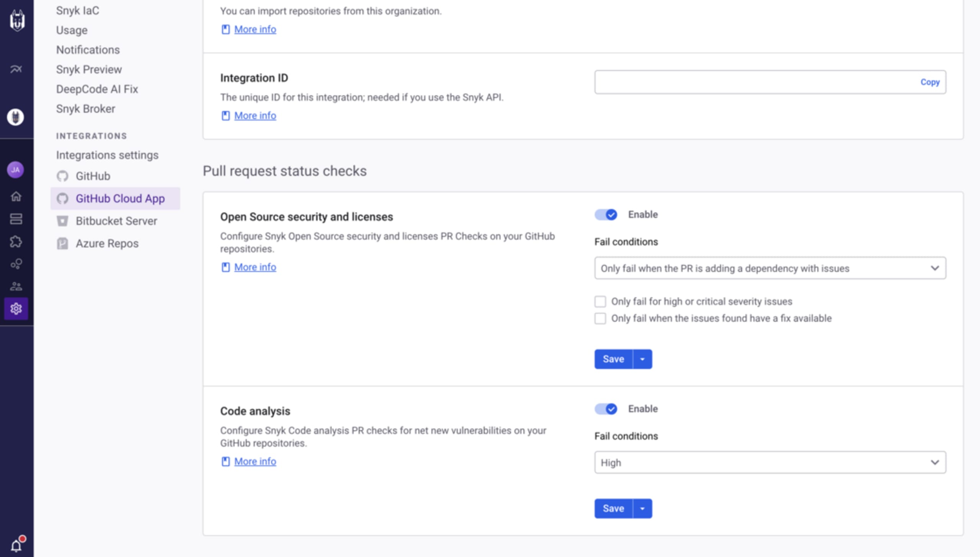Click book icon beside Code analysis More info
The height and width of the screenshot is (557, 980).
[x=225, y=461]
